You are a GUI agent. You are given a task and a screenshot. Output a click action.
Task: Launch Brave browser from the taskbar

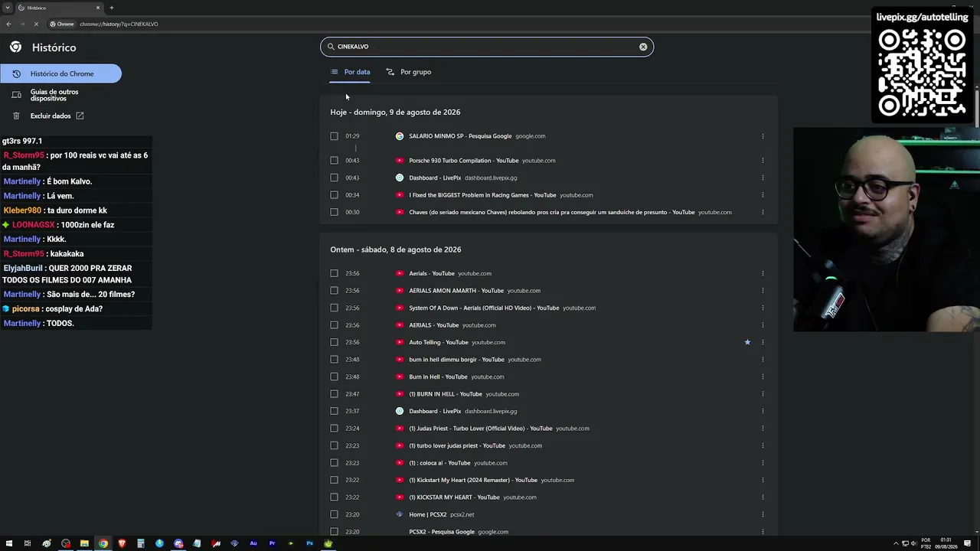pyautogui.click(x=122, y=543)
